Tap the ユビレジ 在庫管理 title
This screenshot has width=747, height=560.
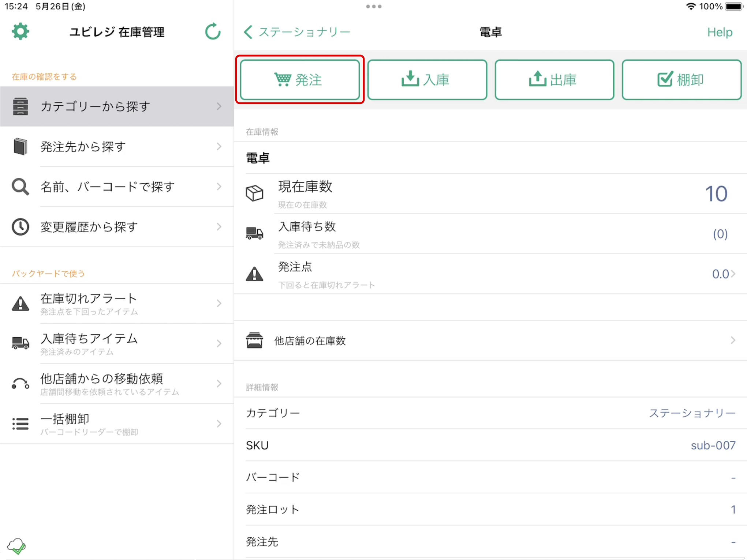pos(117,32)
